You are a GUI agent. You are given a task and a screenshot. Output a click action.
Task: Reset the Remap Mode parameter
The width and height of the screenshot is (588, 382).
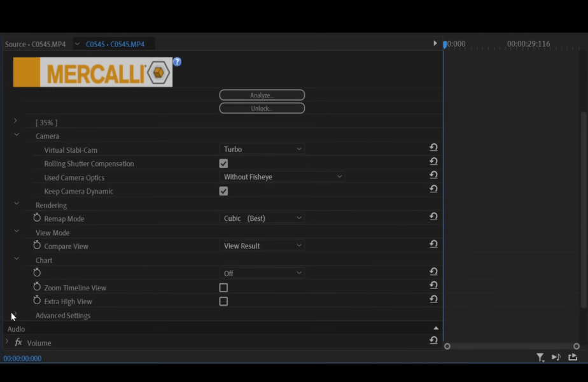(433, 217)
